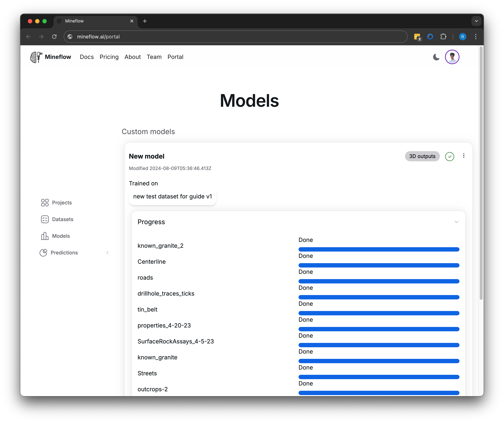Open Datasets in the sidebar
The image size is (504, 423).
[x=57, y=219]
